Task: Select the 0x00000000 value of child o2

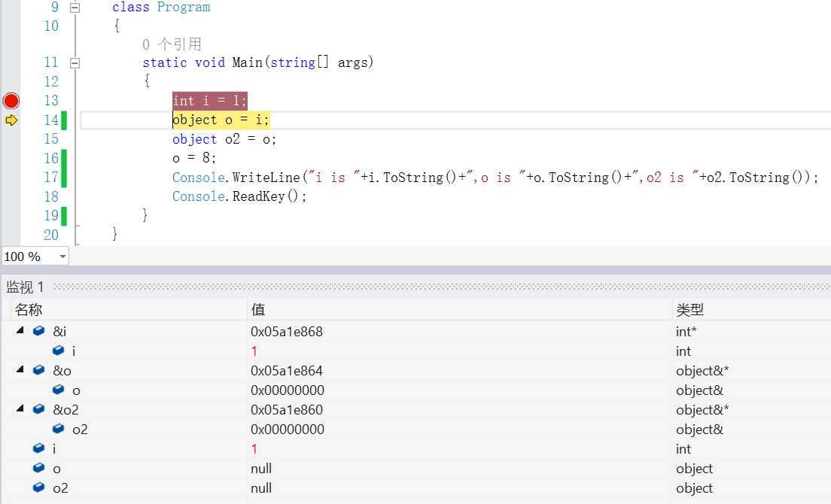Action: coord(288,430)
